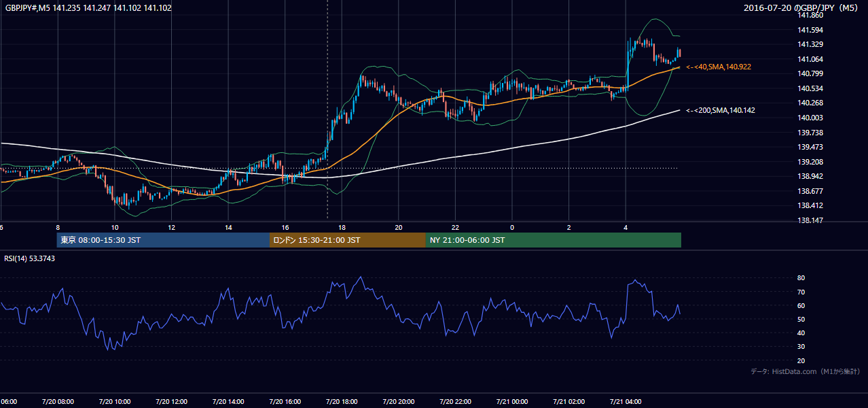
Task: Click price axis value 140.799
Action: click(811, 73)
